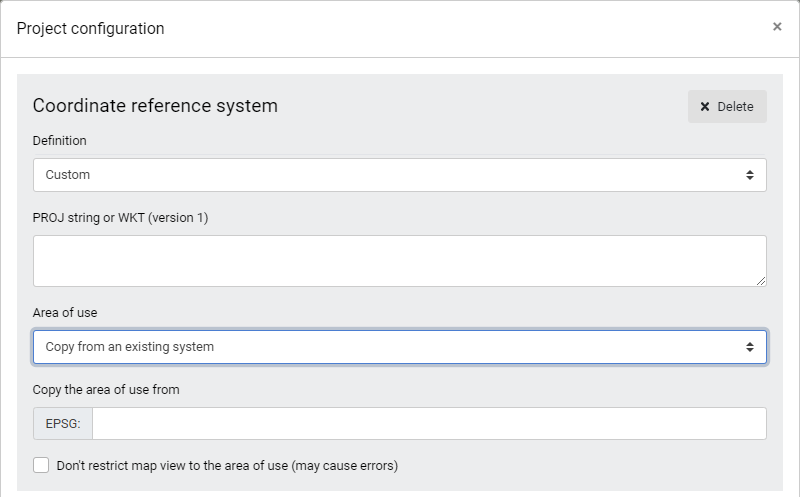The image size is (800, 497).
Task: Click the Area of use dropdown arrow
Action: pyautogui.click(x=750, y=347)
